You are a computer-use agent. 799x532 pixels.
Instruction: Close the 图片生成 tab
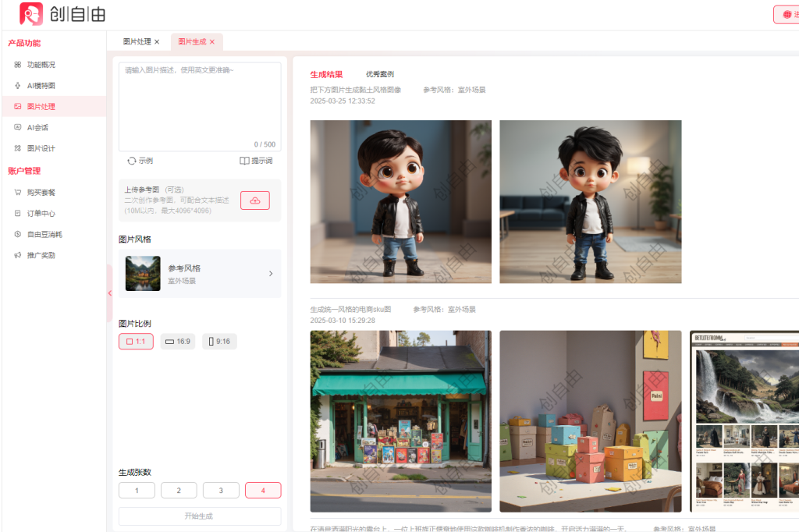click(x=212, y=42)
